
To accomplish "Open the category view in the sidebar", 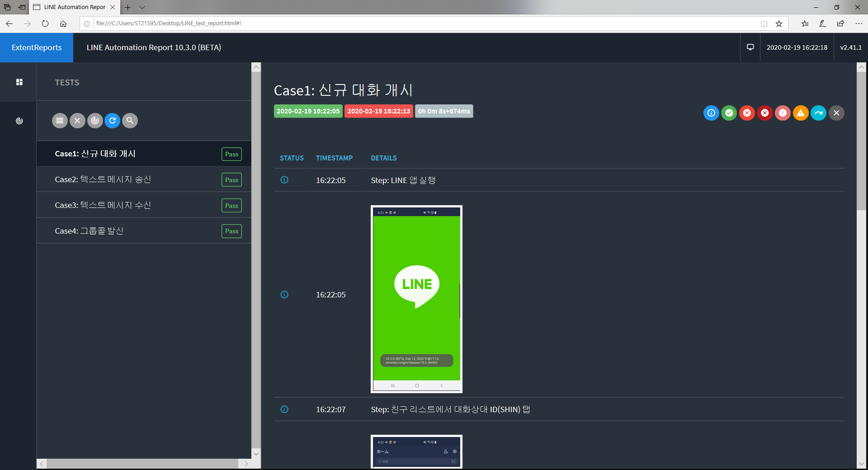I will pos(19,121).
